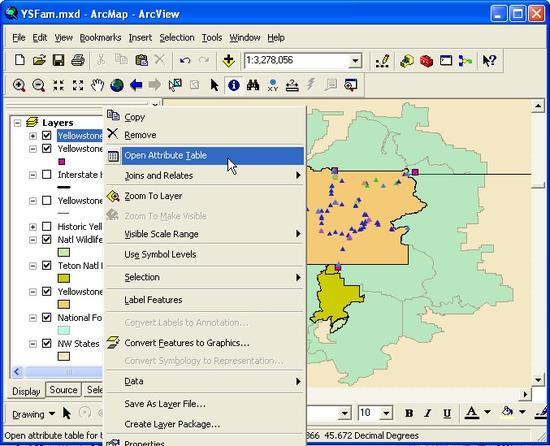Click the New Map File icon
Image resolution: width=550 pixels, height=446 pixels.
tap(20, 60)
